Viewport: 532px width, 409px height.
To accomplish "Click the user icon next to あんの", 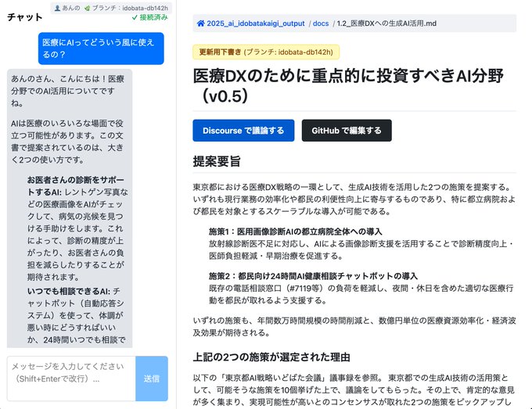I will click(x=57, y=8).
